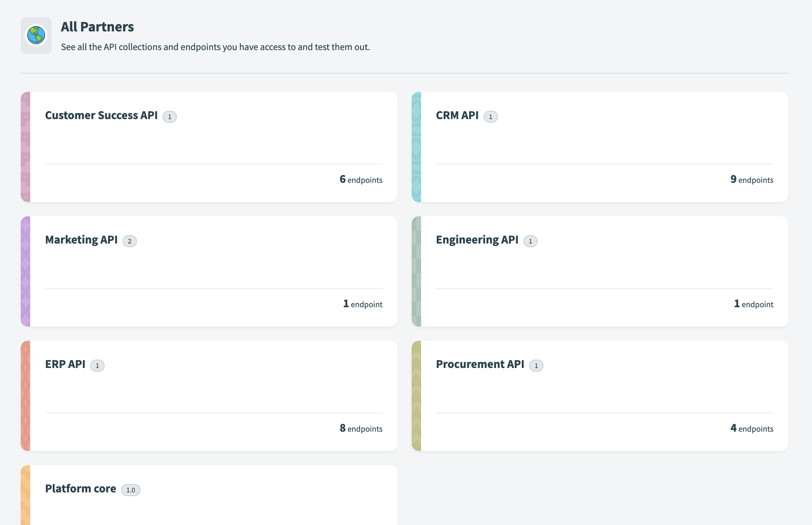Open the Customer Success API collection

pos(102,115)
